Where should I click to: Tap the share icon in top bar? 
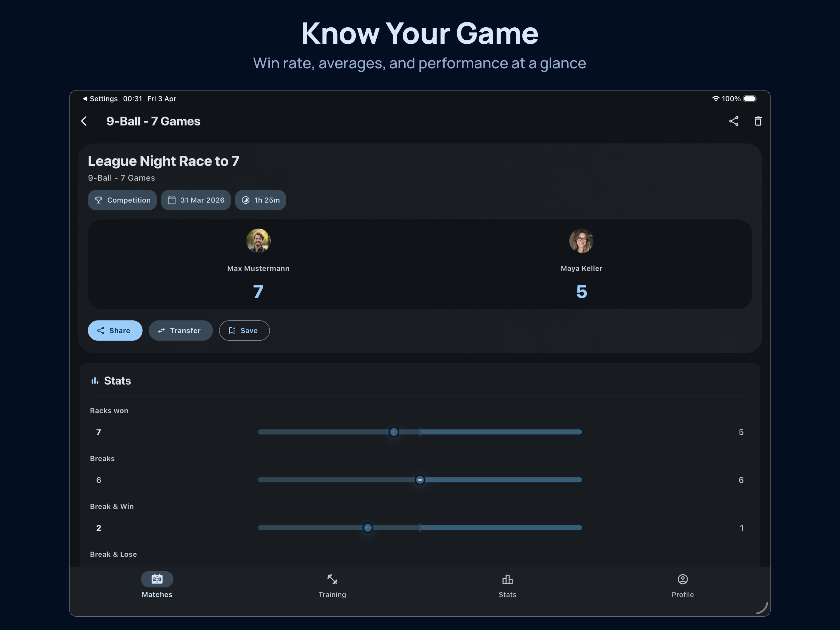point(733,121)
